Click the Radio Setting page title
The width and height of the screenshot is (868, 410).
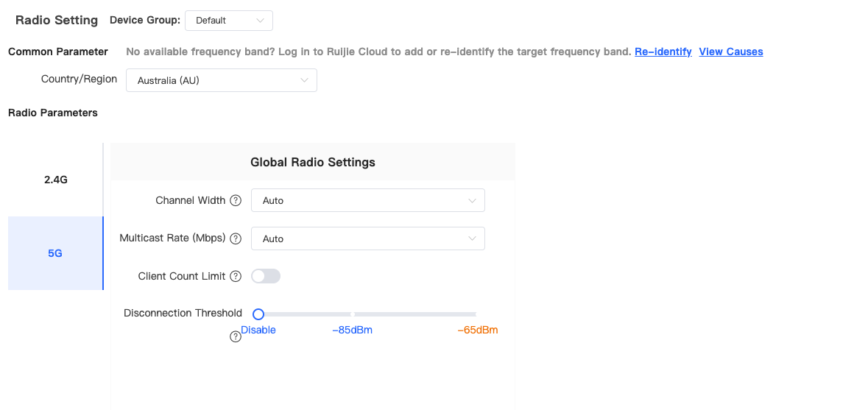[57, 20]
